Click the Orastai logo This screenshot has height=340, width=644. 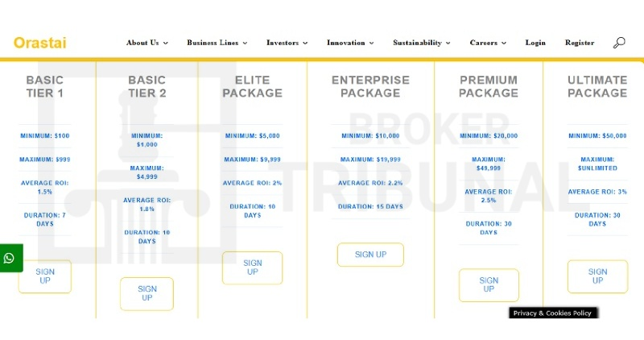click(x=39, y=43)
